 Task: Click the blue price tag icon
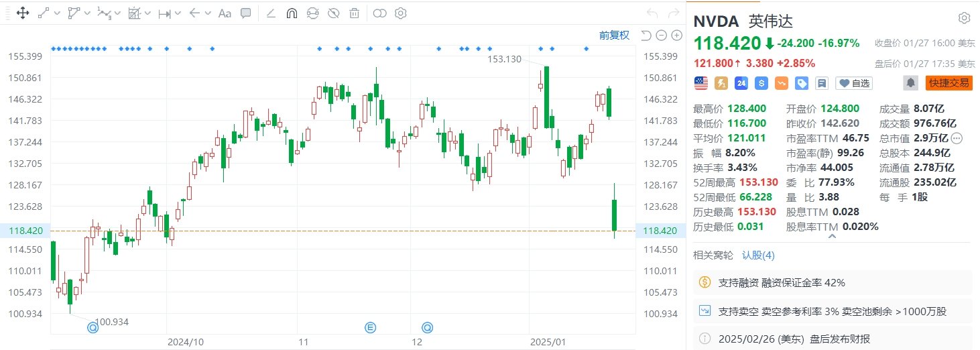coord(802,83)
